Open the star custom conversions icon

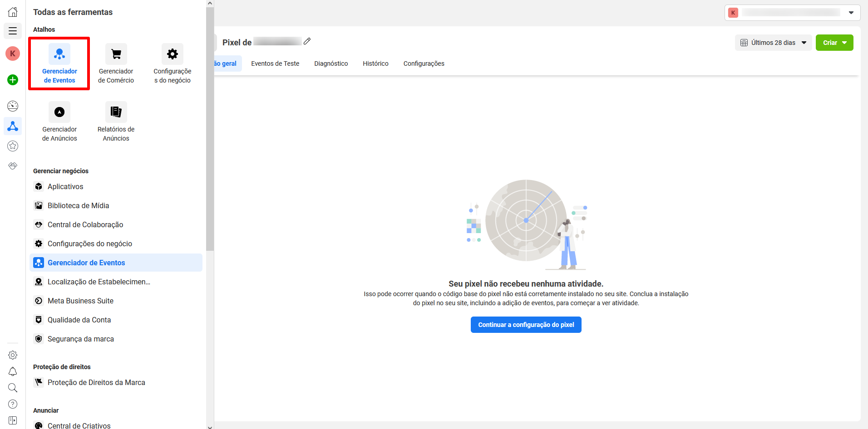coord(13,146)
